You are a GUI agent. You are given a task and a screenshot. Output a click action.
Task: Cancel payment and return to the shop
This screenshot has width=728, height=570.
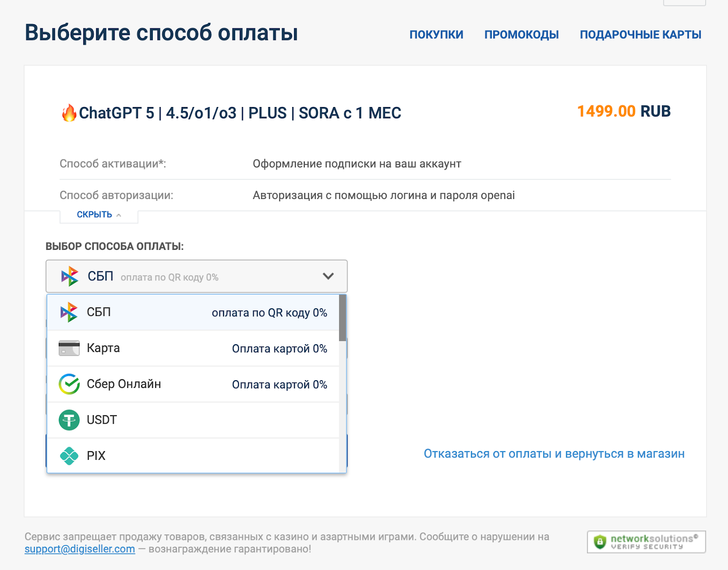point(554,454)
